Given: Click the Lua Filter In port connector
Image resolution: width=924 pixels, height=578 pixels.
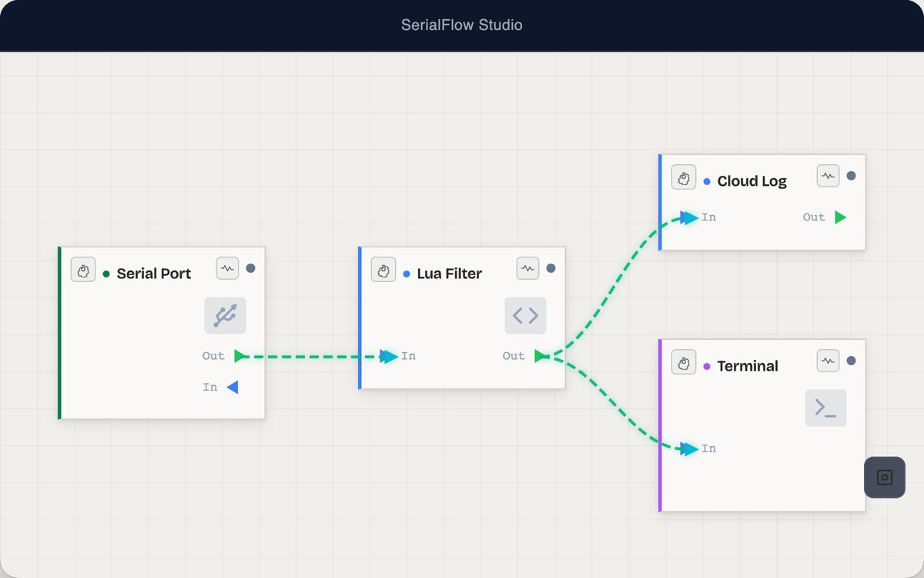Looking at the screenshot, I should [x=389, y=356].
